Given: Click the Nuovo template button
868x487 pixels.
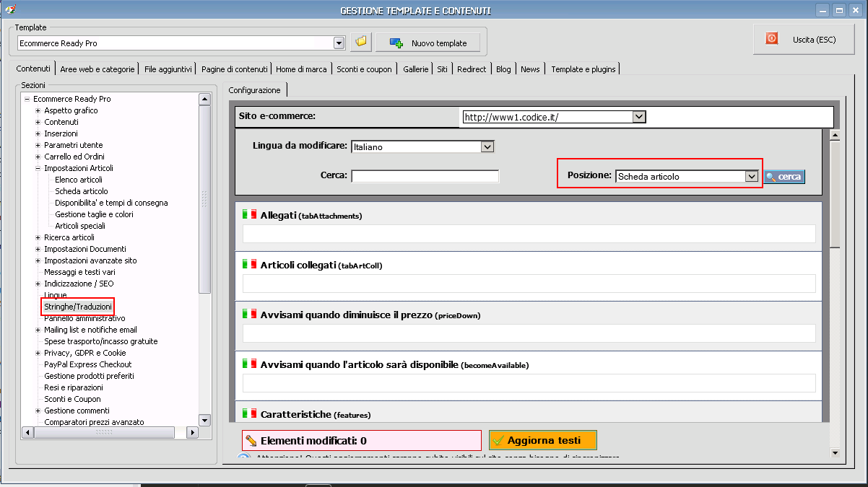Looking at the screenshot, I should click(428, 43).
